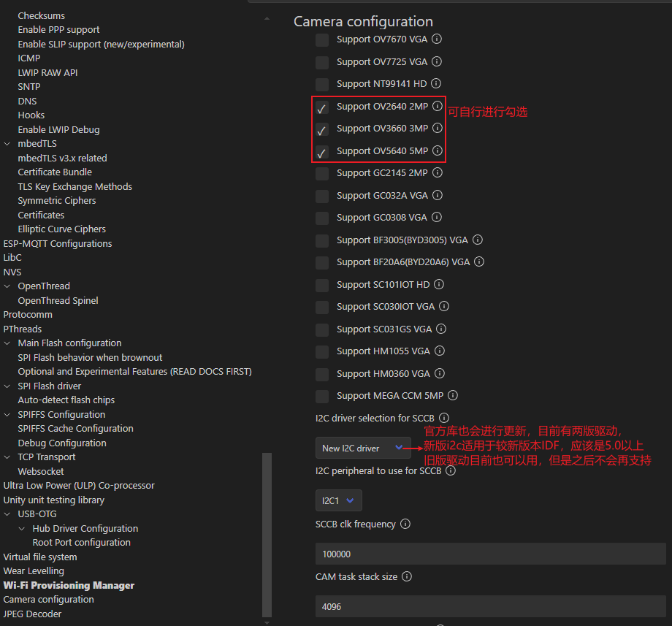View info for Support GC0308 VGA
Screen dimensions: 672x626
(x=436, y=217)
